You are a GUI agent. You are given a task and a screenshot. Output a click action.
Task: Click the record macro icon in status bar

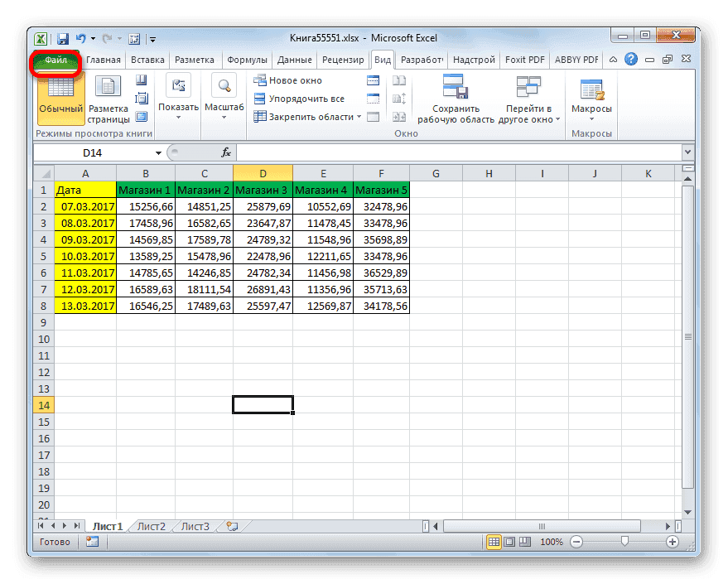tap(91, 542)
